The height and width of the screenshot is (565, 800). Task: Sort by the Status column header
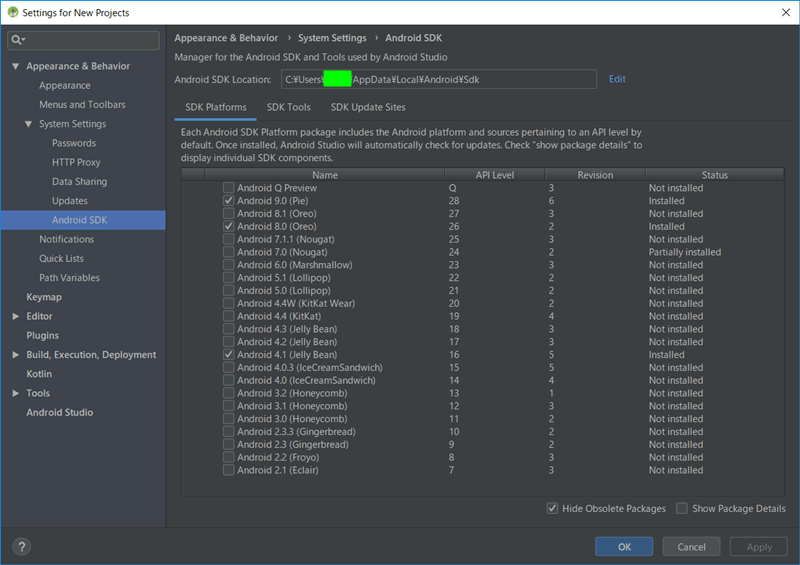coord(714,175)
